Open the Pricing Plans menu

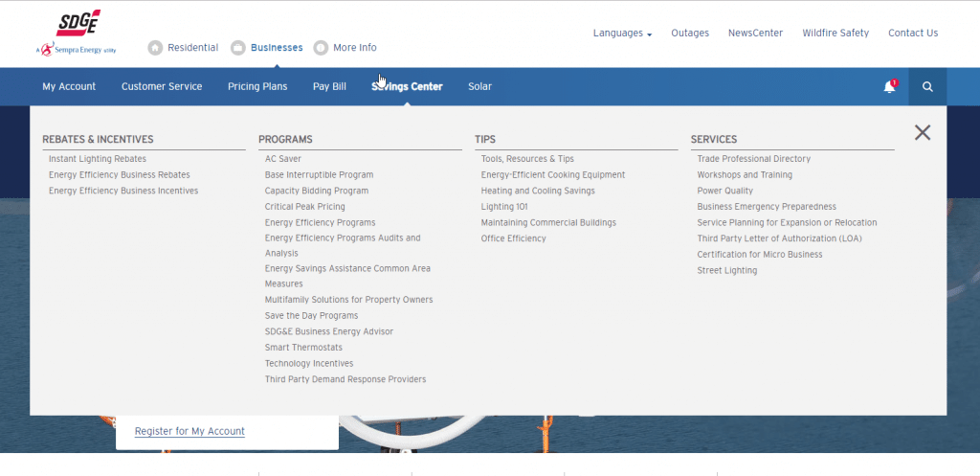tap(257, 86)
